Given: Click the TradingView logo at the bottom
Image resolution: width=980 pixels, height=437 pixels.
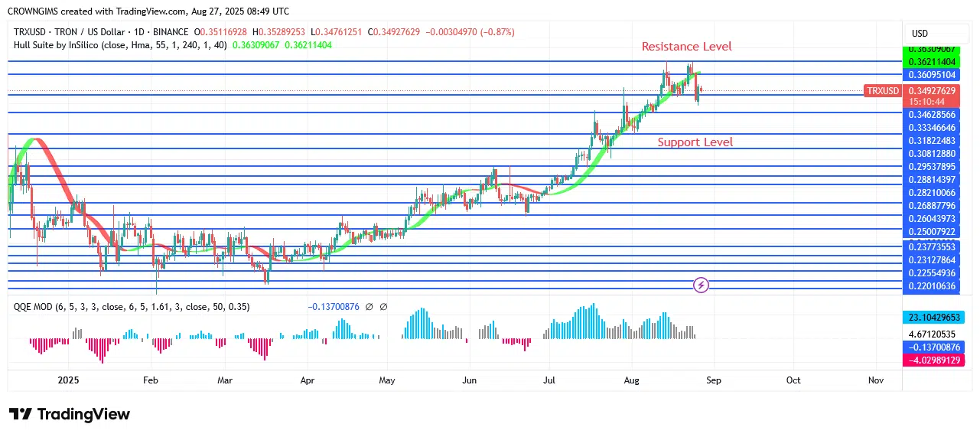Looking at the screenshot, I should (x=70, y=414).
